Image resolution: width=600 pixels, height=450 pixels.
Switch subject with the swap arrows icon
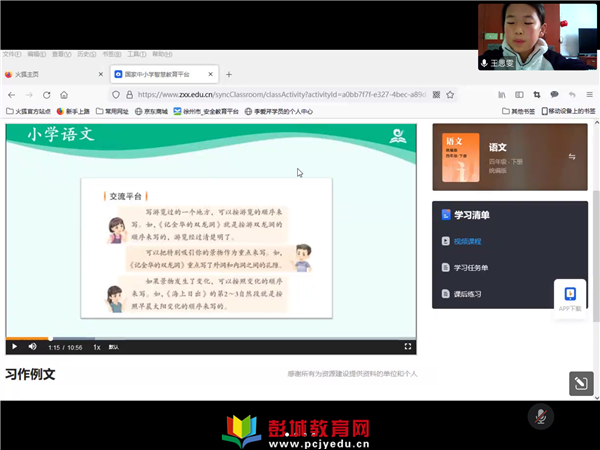[x=572, y=157]
